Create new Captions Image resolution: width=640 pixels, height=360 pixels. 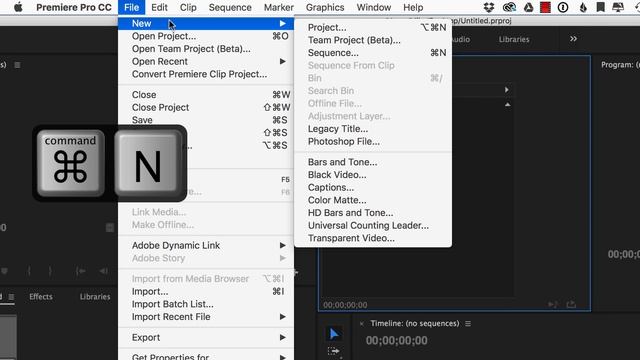pyautogui.click(x=373, y=187)
